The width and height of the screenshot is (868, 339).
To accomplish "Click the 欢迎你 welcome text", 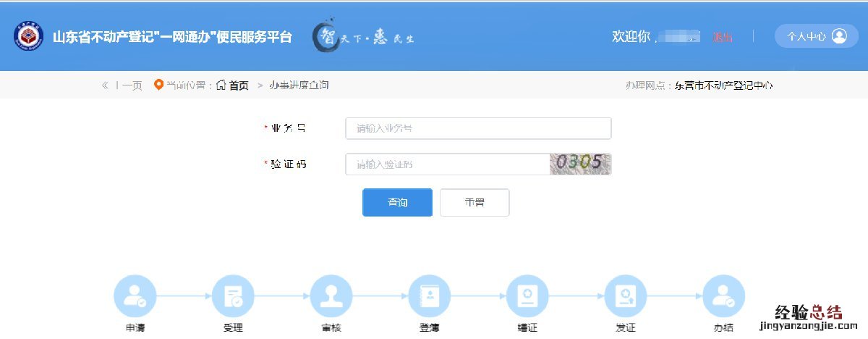I will point(631,36).
